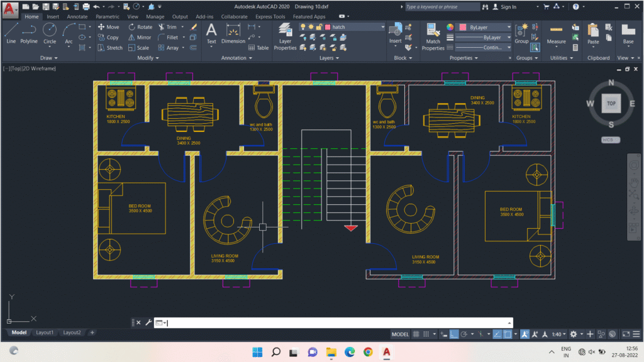Click the Insert block tool

(x=395, y=33)
